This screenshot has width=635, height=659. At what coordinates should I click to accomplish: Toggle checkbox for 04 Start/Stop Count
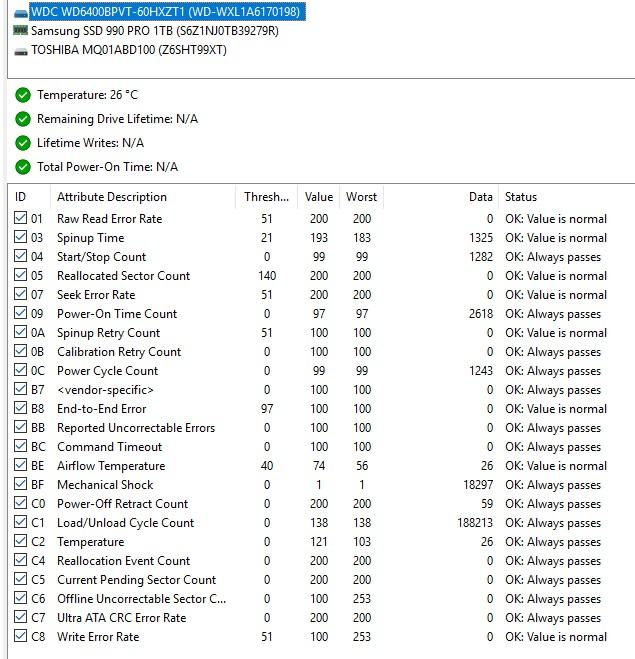pos(20,256)
